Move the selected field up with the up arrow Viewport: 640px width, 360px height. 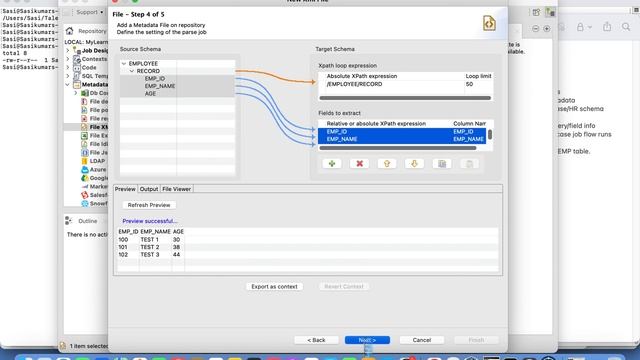click(x=387, y=164)
